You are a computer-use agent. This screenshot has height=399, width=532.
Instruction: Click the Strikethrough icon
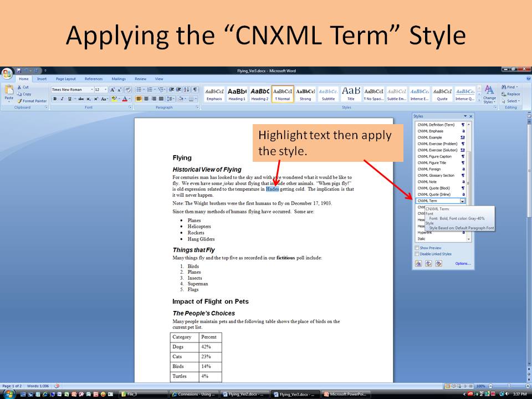tap(81, 99)
